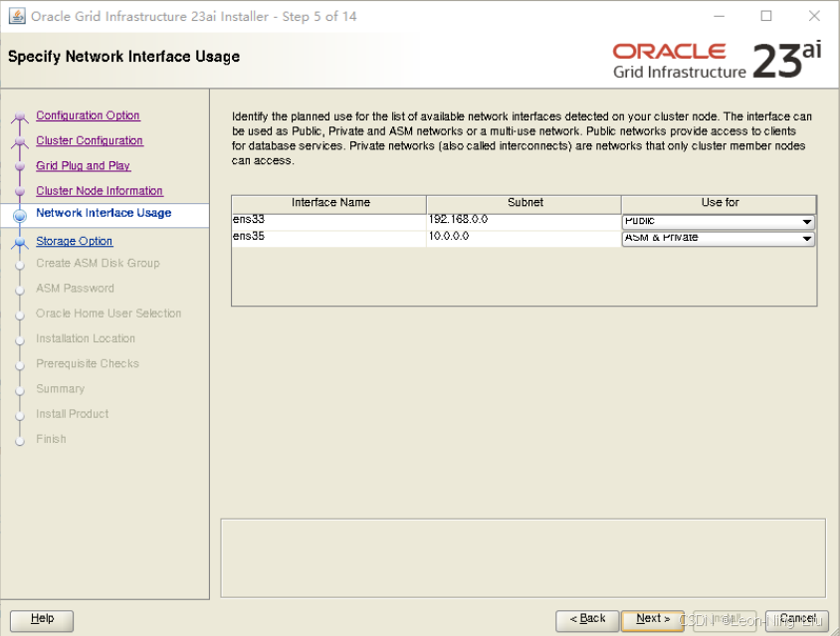Proceed with the Next button
This screenshot has height=636, width=840.
(x=653, y=620)
